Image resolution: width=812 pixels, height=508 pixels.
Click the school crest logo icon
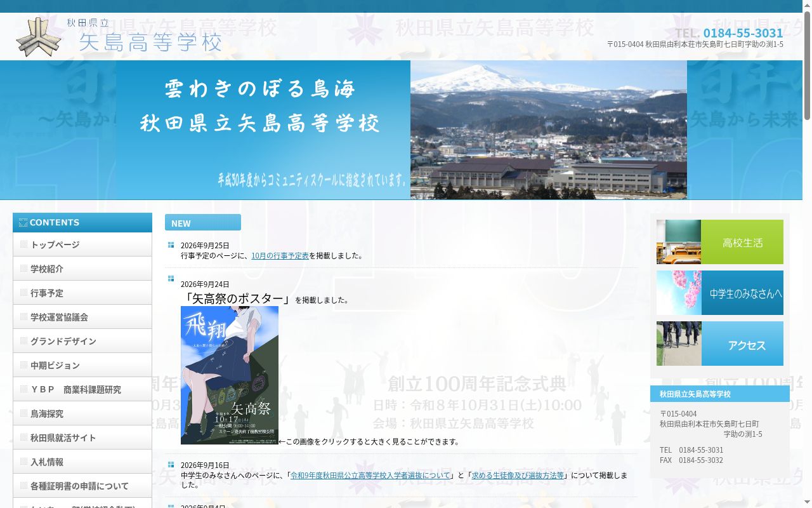coord(39,37)
